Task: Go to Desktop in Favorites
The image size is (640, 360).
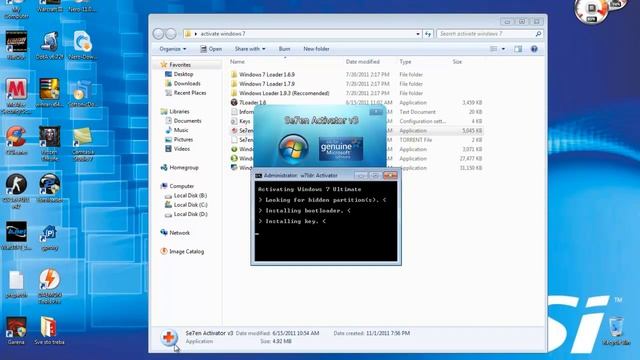Action: coord(183,74)
